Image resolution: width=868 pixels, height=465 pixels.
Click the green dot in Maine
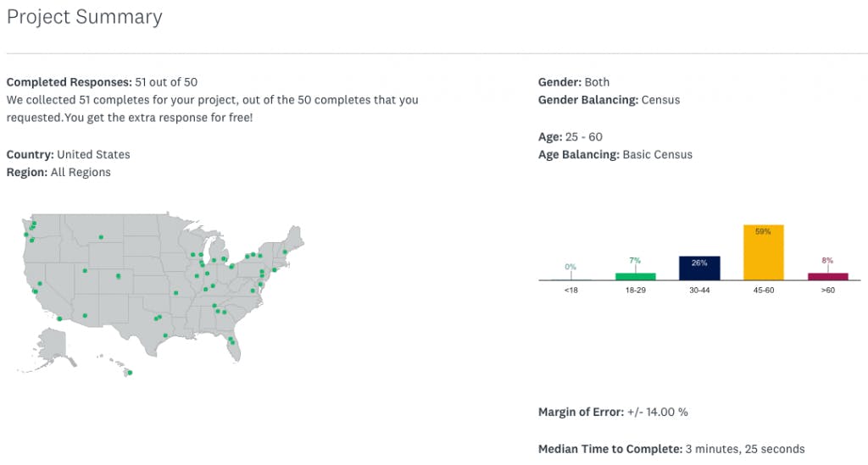click(x=285, y=252)
